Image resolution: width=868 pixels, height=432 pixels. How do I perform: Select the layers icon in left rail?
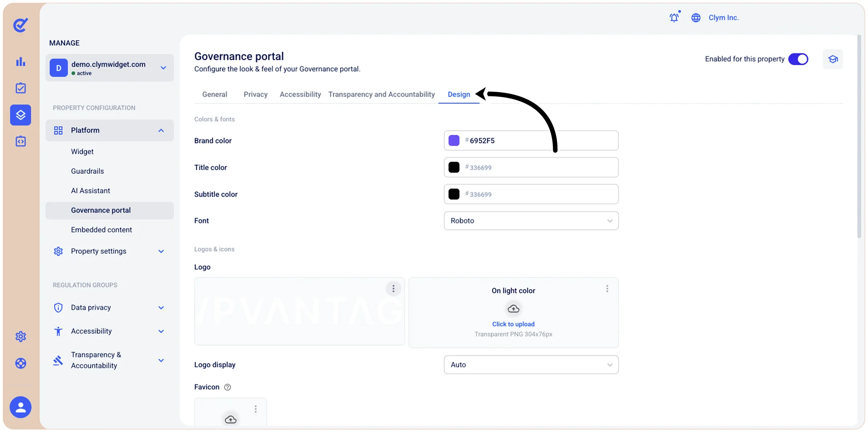pyautogui.click(x=20, y=115)
